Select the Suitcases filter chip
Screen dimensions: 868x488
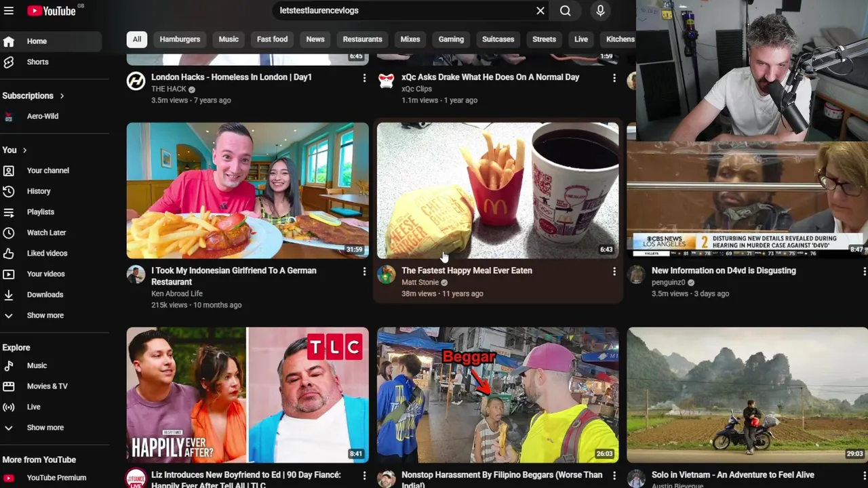click(x=498, y=39)
